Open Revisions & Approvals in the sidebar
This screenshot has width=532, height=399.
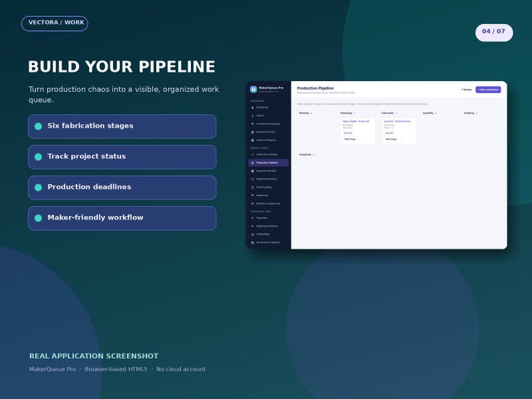coord(269,204)
